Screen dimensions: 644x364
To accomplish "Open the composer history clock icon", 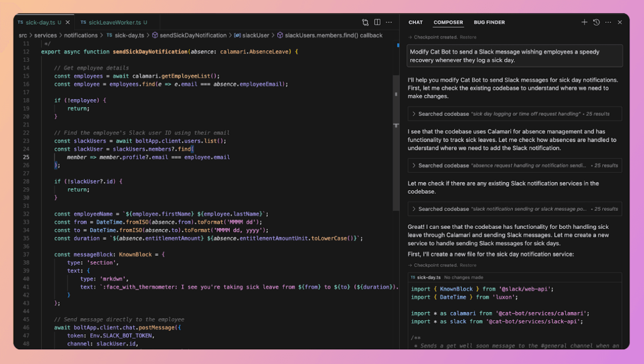I will [x=596, y=22].
